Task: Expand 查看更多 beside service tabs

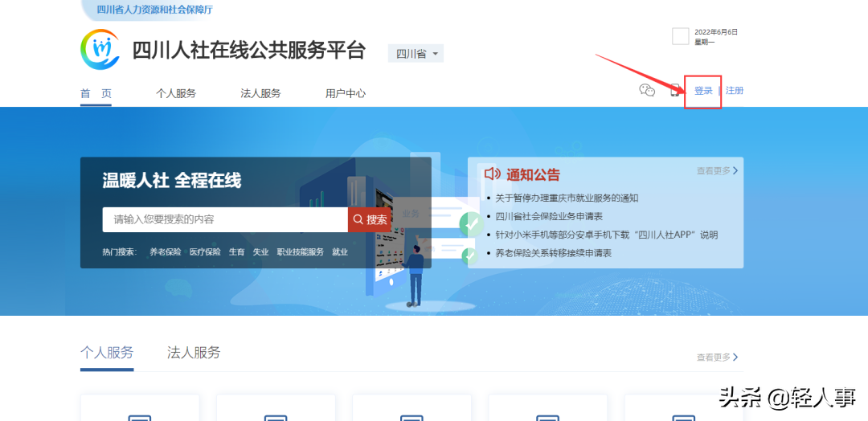Action: (x=718, y=358)
